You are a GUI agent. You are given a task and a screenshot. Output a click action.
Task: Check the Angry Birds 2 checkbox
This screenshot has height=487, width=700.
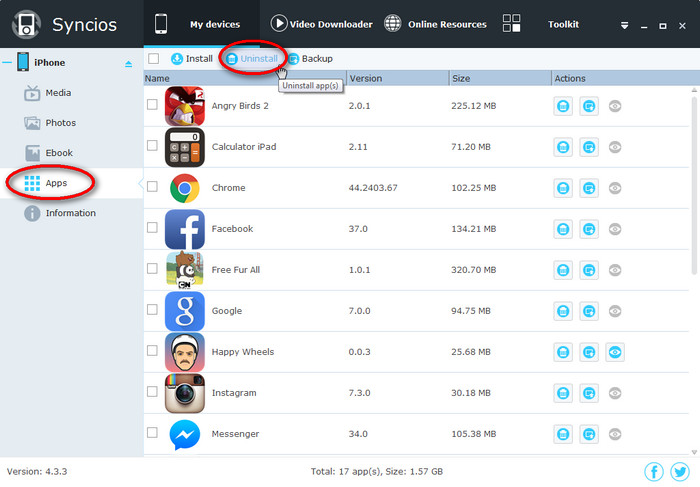click(x=152, y=104)
